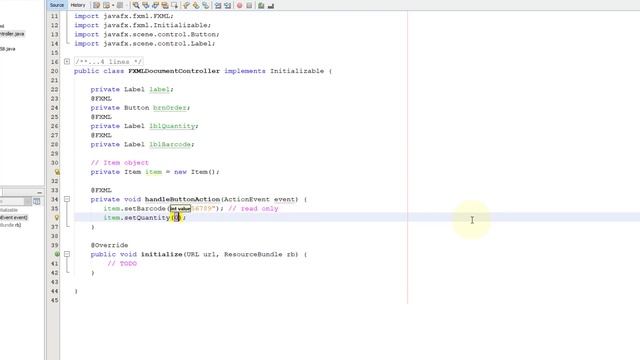Click the Navigator filter input field
The image size is (640, 360).
[12, 201]
